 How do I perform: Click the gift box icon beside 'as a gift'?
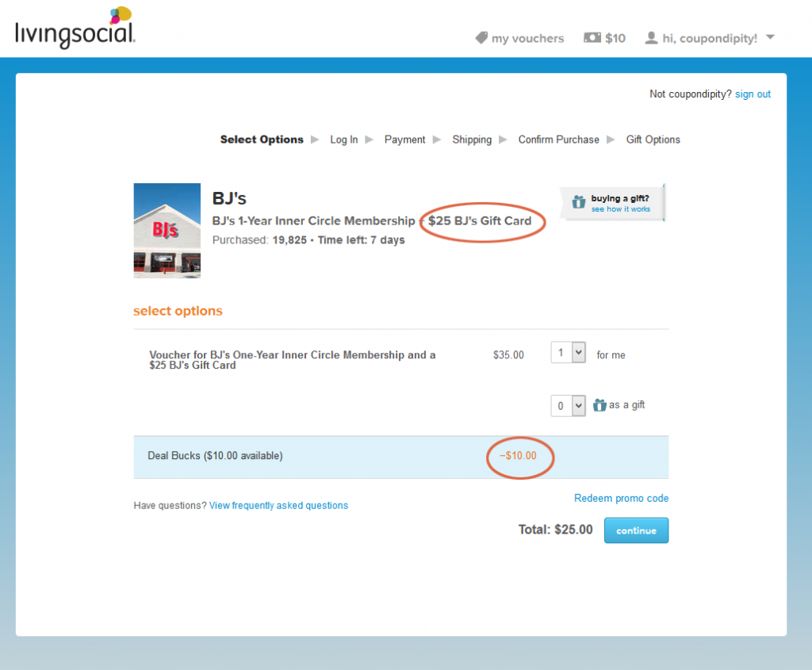point(600,405)
